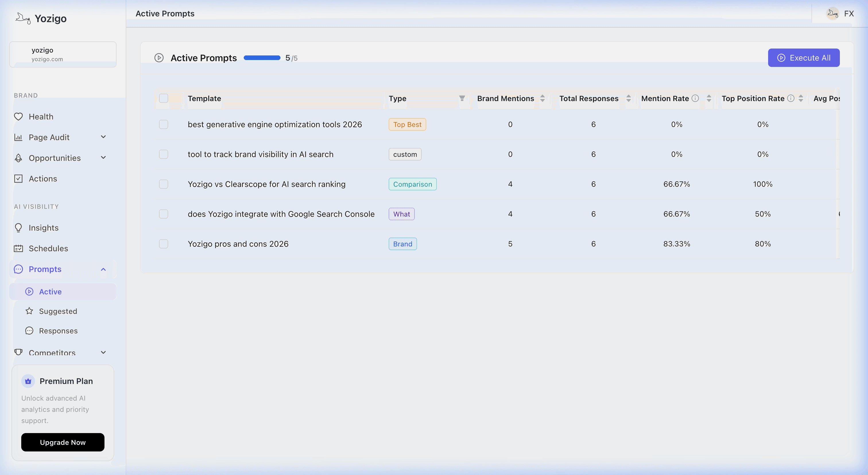Open the yozigo.com workspace selector
Image resolution: width=868 pixels, height=475 pixels.
click(63, 54)
